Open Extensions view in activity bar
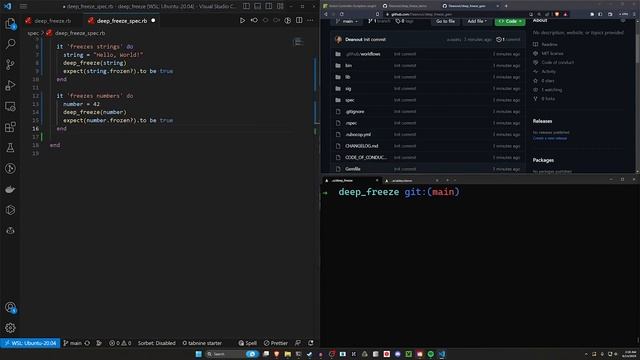This screenshot has height=360, width=640. coord(11,127)
